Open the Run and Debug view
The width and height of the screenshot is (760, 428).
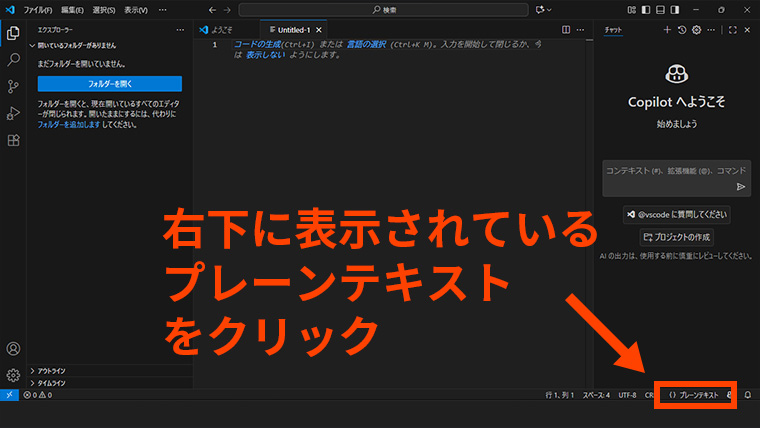[x=13, y=113]
